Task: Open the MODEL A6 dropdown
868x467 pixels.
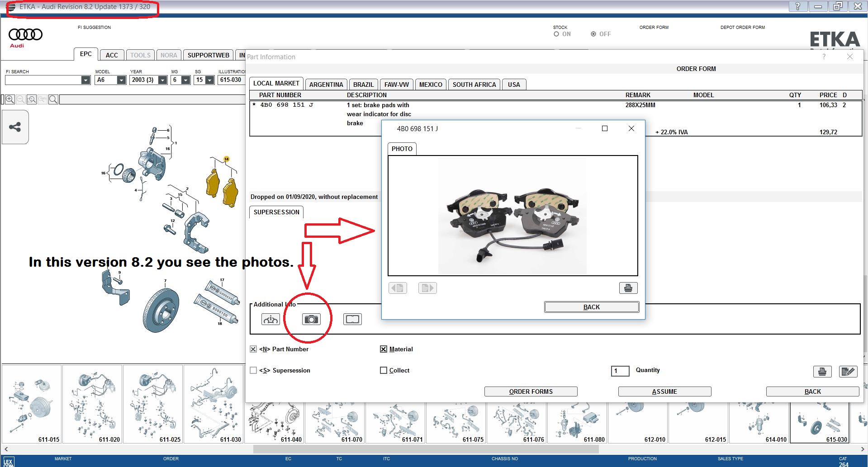Action: point(121,80)
